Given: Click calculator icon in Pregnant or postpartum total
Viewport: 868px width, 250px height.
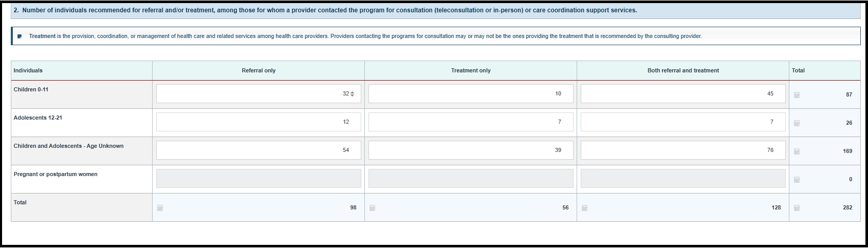Looking at the screenshot, I should pos(797,180).
